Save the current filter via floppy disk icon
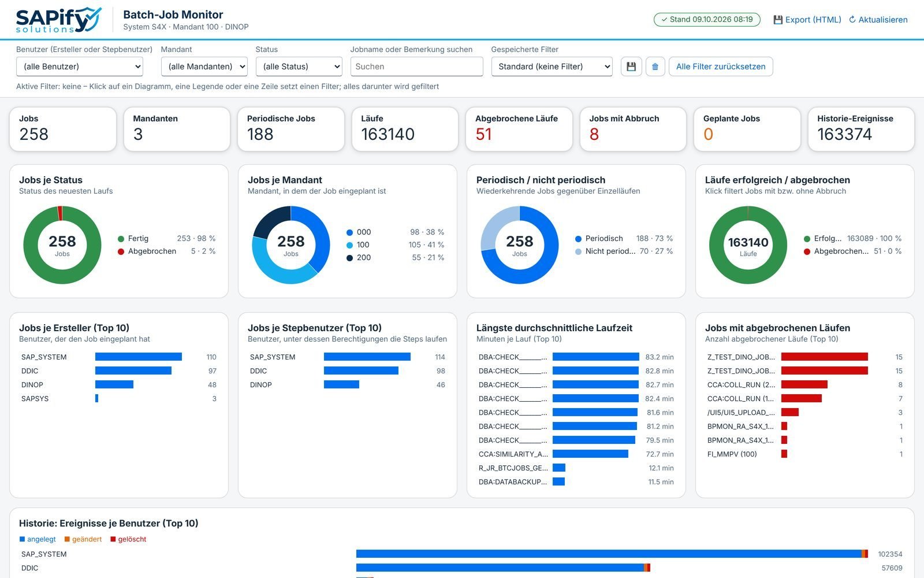Viewport: 924px width, 578px height. (x=631, y=66)
